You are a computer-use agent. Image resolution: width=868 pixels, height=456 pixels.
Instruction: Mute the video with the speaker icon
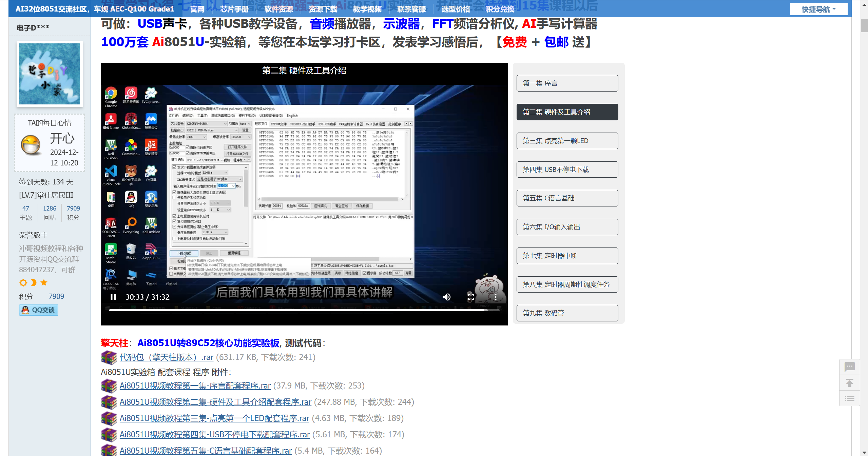point(447,297)
